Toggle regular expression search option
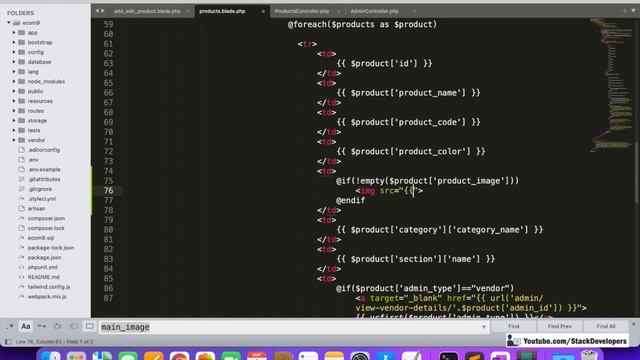Image resolution: width=640 pixels, height=360 pixels. 10,326
